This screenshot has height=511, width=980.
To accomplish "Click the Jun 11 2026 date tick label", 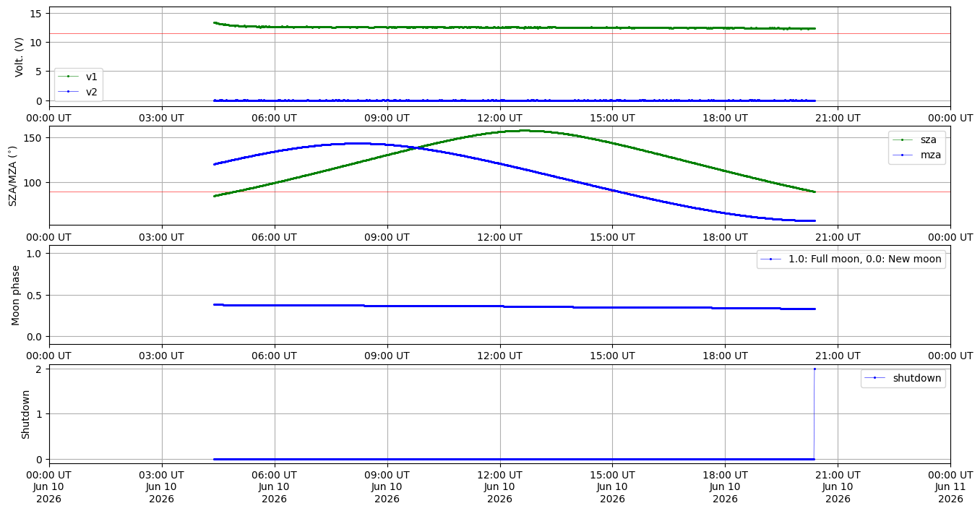I will point(950,486).
